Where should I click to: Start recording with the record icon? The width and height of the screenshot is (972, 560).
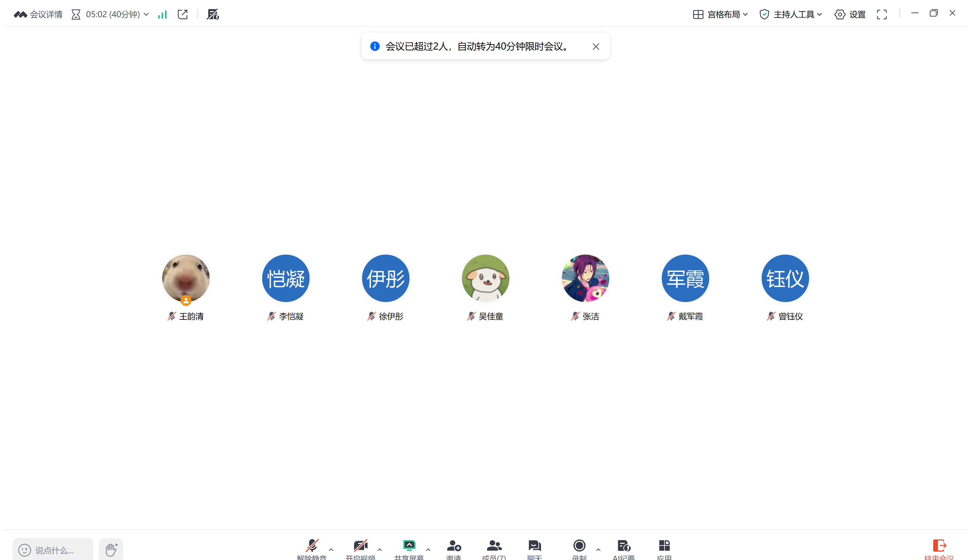(x=579, y=546)
